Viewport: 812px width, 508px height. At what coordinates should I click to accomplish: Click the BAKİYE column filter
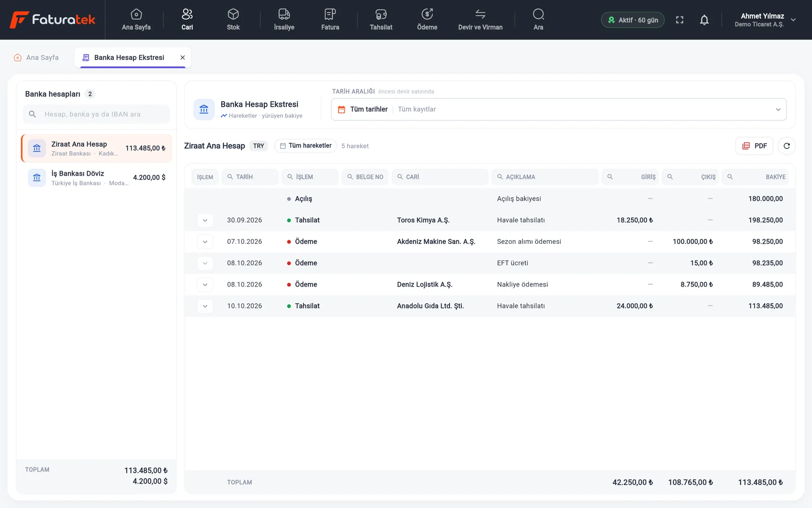coord(755,177)
